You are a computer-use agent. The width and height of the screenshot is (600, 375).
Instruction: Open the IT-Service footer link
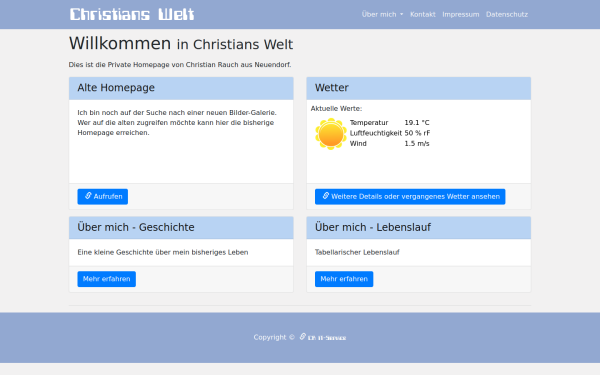pyautogui.click(x=327, y=338)
